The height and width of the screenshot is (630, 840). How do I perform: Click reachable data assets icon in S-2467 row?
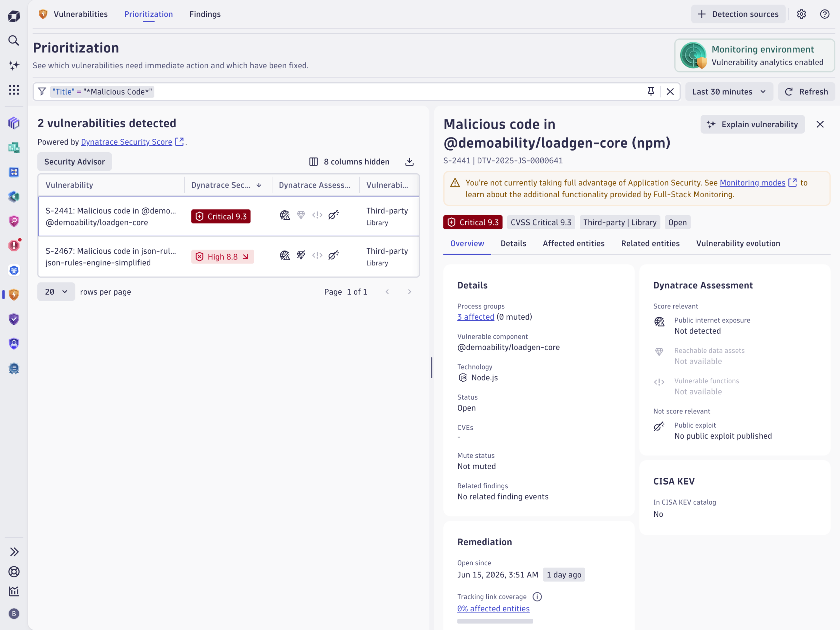click(301, 255)
